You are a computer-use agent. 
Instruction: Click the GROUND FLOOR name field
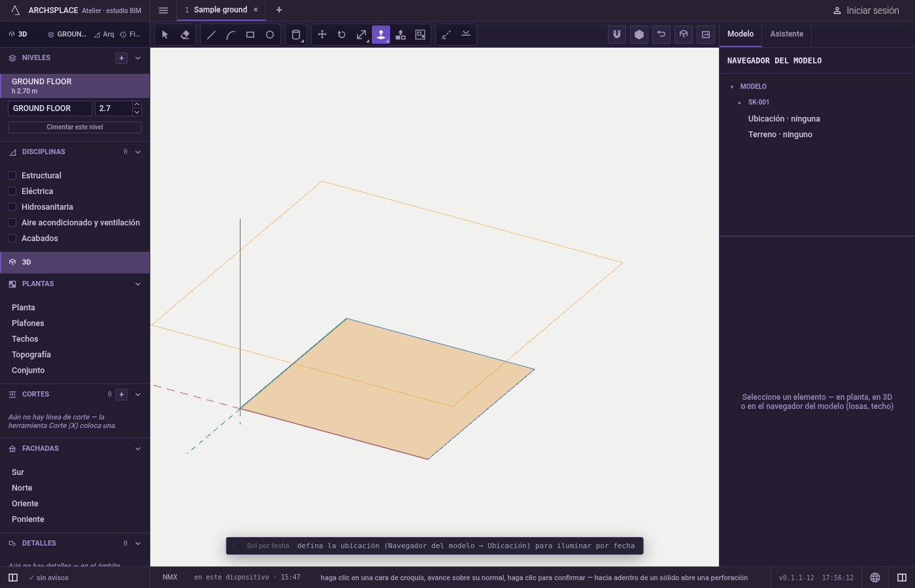point(50,108)
